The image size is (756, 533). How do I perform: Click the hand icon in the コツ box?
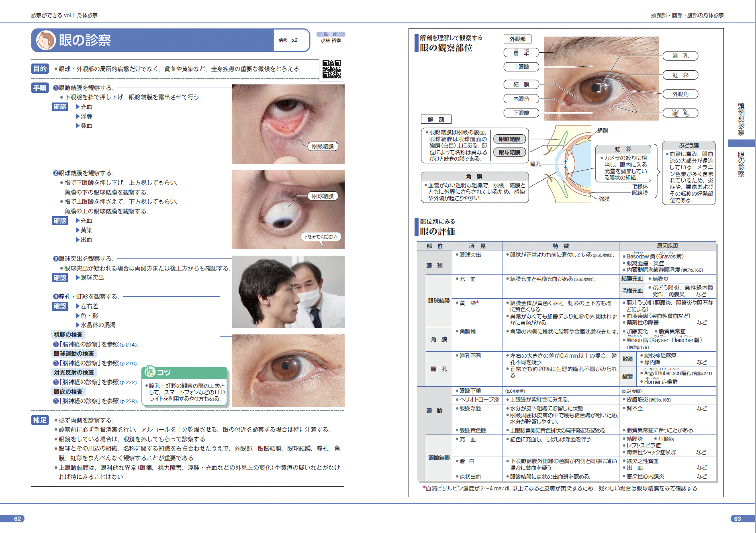150,371
